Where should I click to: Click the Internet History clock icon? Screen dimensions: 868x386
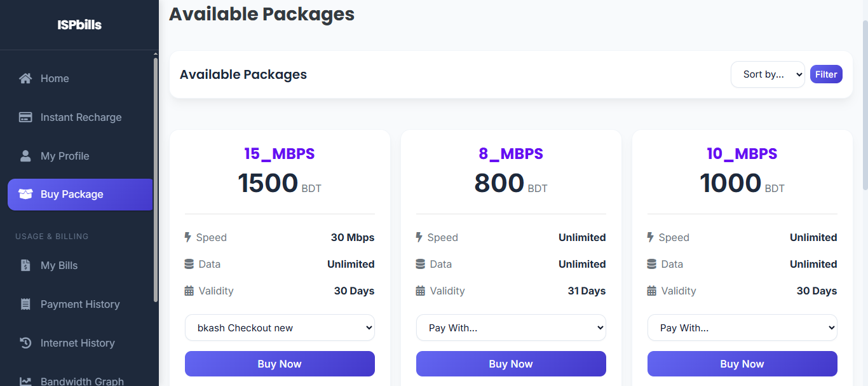pyautogui.click(x=25, y=343)
